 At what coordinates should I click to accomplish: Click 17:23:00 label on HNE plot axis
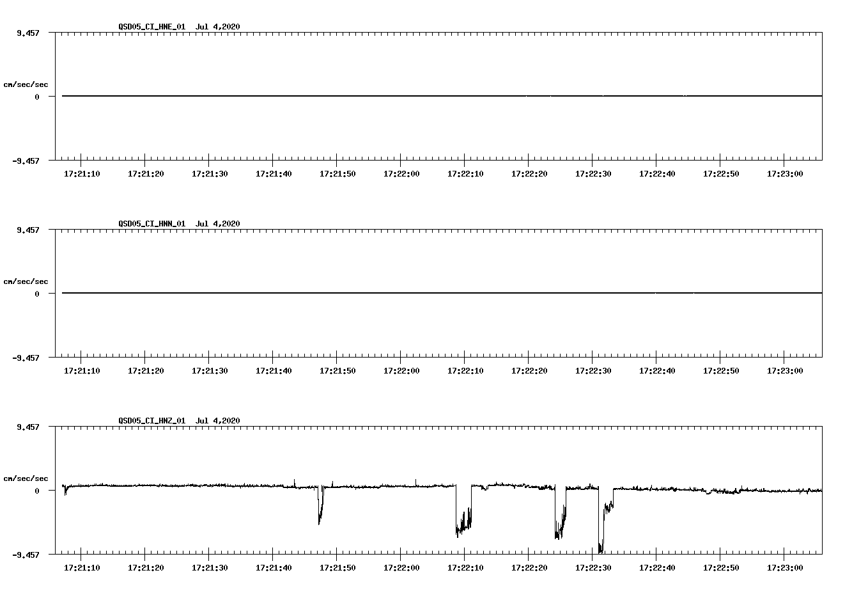[785, 174]
